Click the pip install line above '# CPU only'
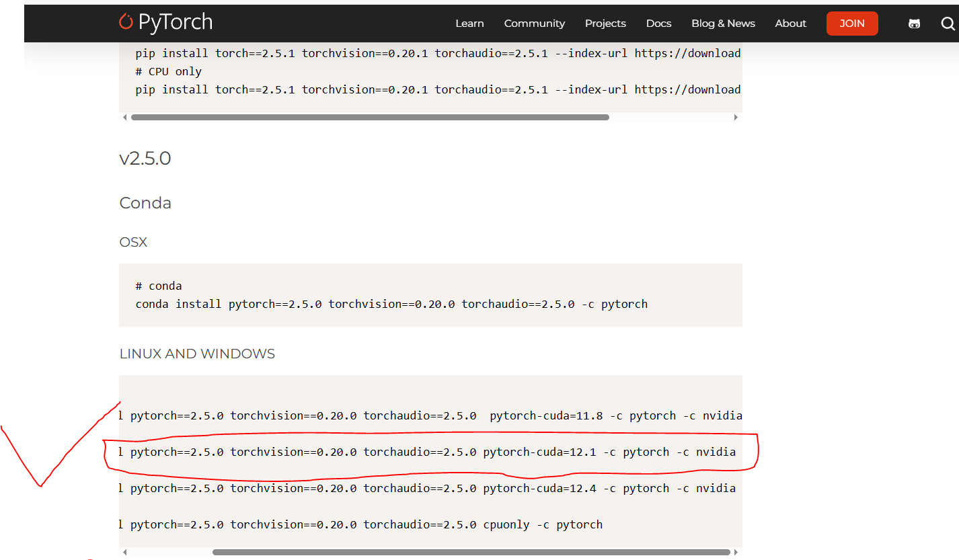 tap(438, 53)
